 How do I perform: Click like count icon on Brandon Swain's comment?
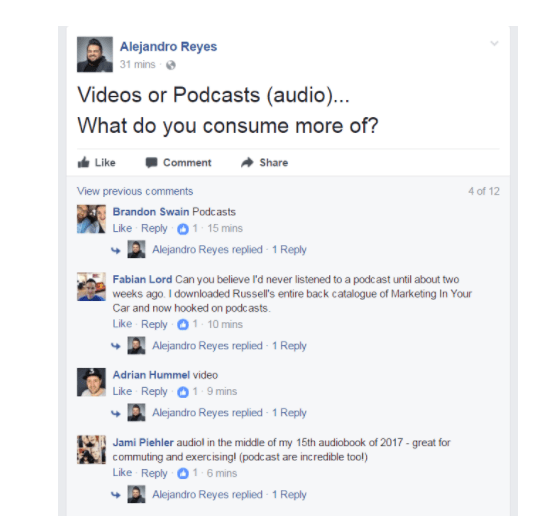tap(183, 229)
